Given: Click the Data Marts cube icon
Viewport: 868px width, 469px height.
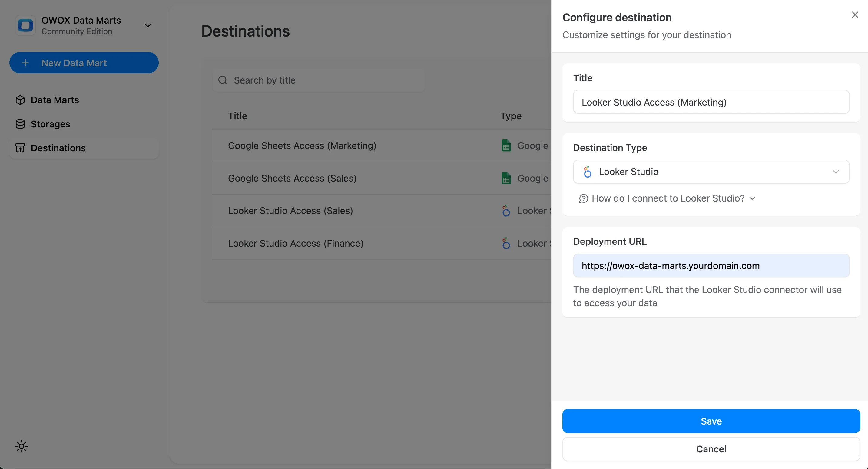Looking at the screenshot, I should tap(20, 100).
